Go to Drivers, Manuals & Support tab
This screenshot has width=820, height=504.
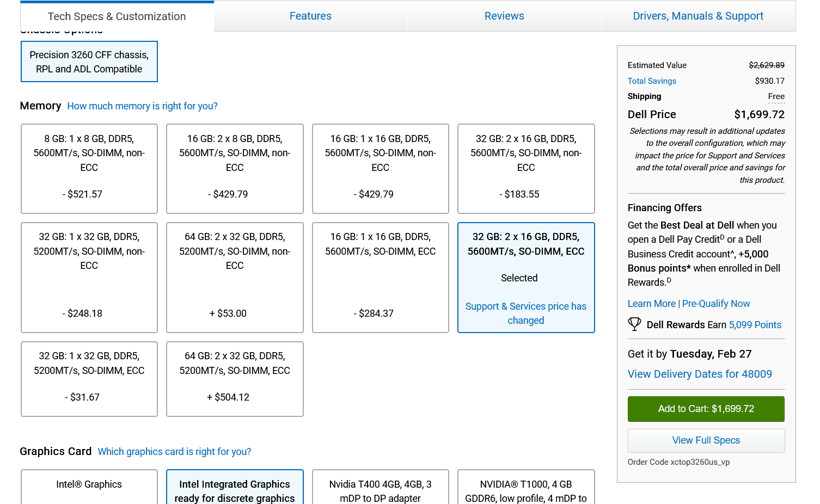tap(698, 16)
